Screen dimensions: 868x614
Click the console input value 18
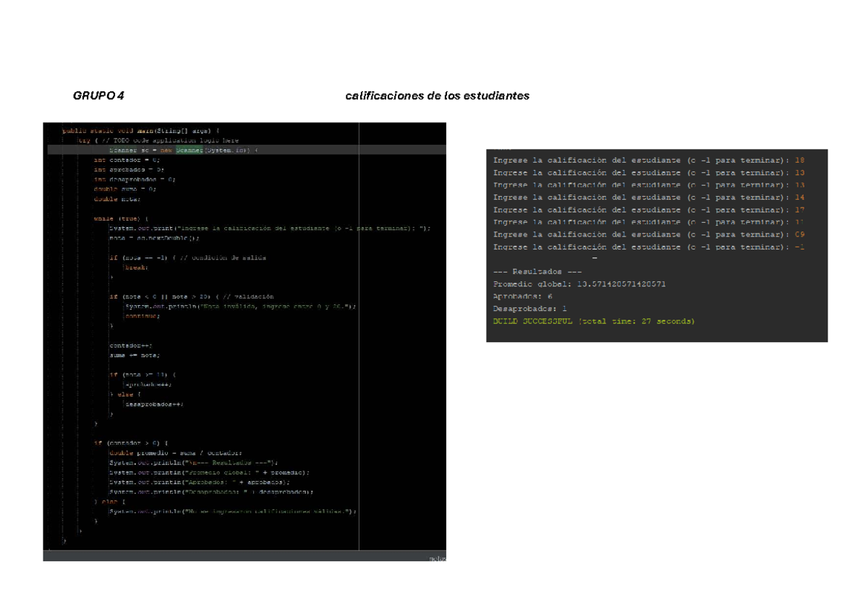799,161
